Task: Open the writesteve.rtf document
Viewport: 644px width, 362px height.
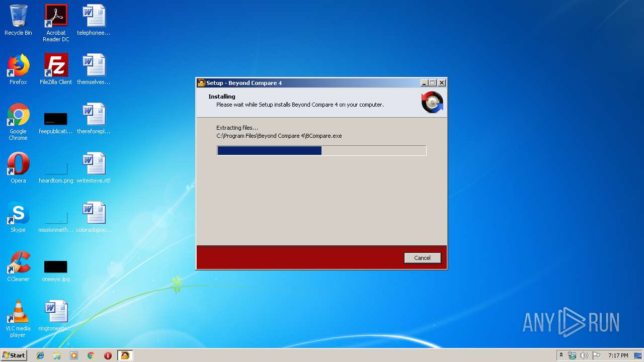Action: [x=94, y=168]
